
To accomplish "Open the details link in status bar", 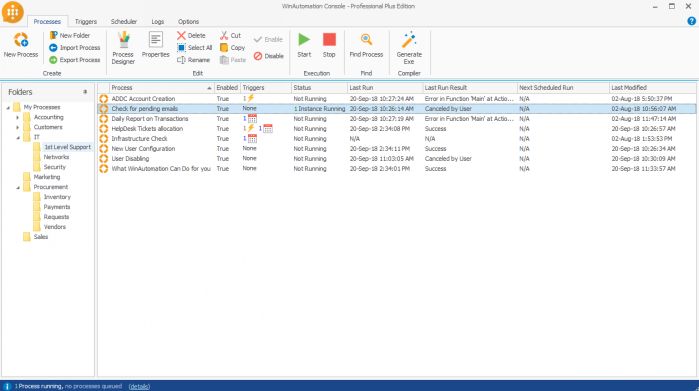I will (139, 386).
